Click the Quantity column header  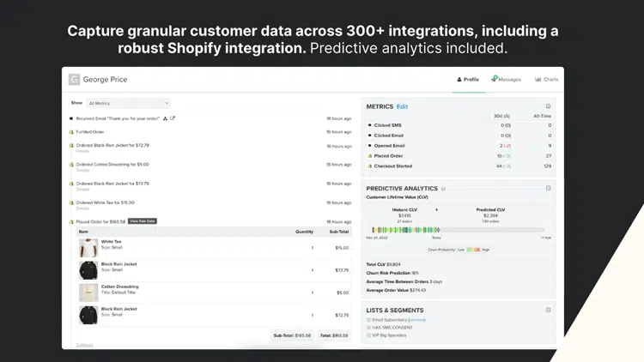(304, 232)
